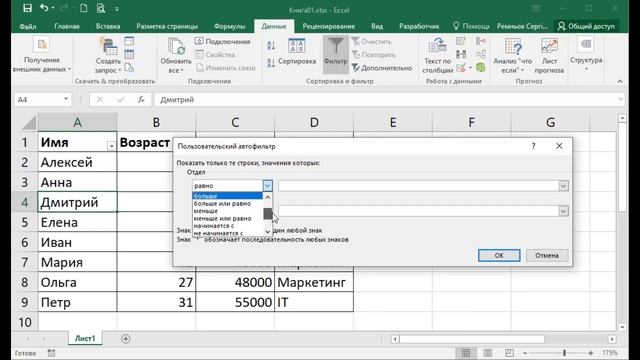
Task: Open the What-If Analysis tool
Action: pyautogui.click(x=513, y=55)
